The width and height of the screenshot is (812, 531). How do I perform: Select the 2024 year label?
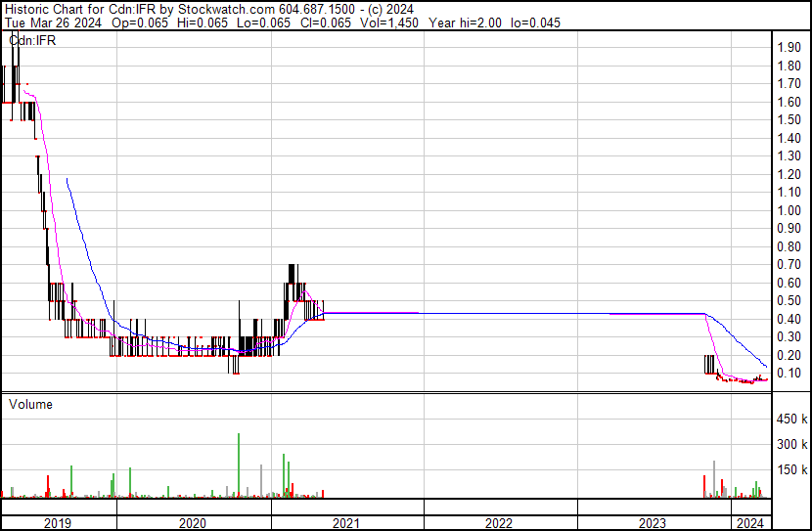(750, 523)
